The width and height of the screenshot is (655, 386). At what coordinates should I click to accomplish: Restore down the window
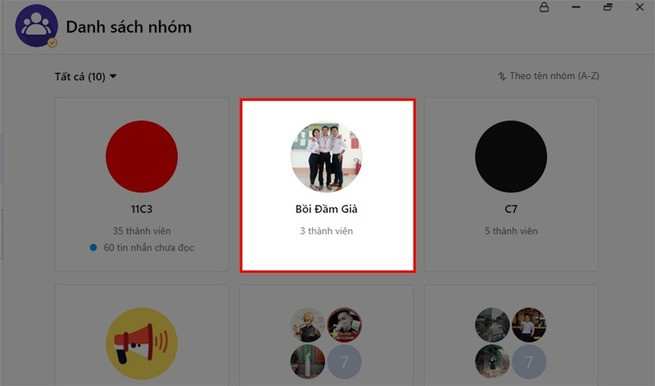click(x=608, y=7)
